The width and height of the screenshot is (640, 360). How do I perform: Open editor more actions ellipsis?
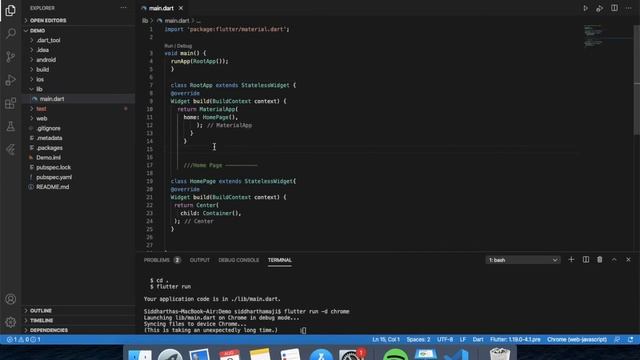tap(629, 8)
